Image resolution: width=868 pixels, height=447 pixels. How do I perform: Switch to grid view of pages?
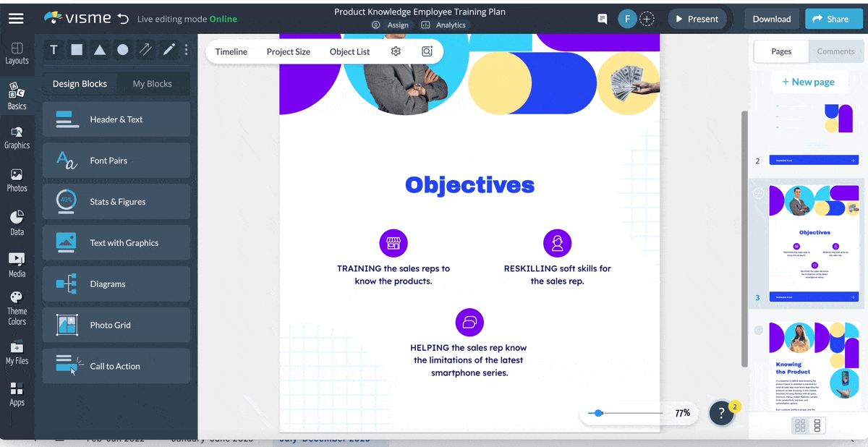pos(800,425)
